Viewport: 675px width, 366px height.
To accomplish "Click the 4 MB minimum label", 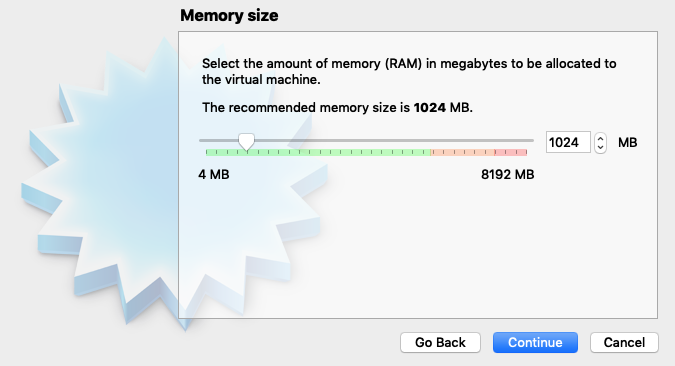I will [214, 174].
